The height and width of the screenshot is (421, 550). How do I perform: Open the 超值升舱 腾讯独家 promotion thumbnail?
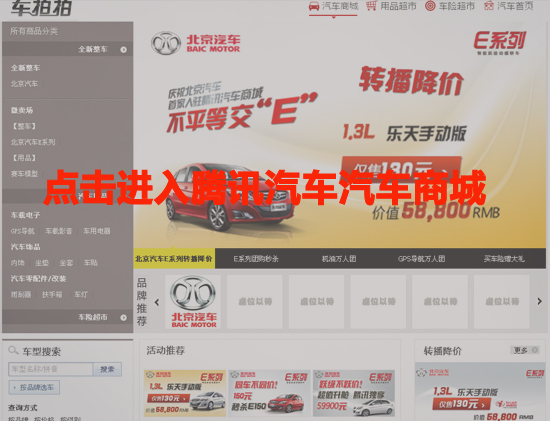(354, 393)
